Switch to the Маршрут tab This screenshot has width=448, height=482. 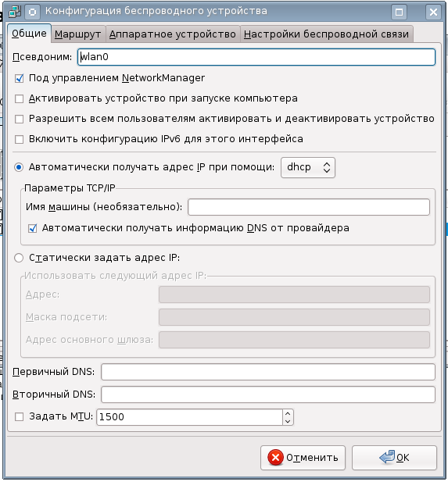(78, 34)
